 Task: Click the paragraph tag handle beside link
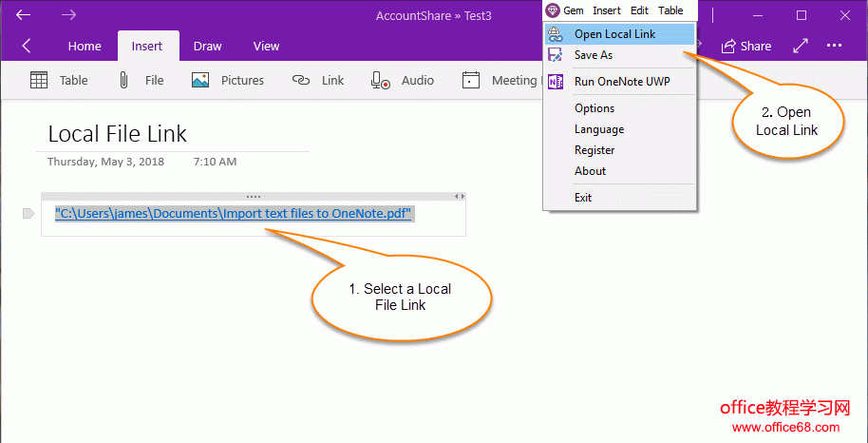pos(28,214)
